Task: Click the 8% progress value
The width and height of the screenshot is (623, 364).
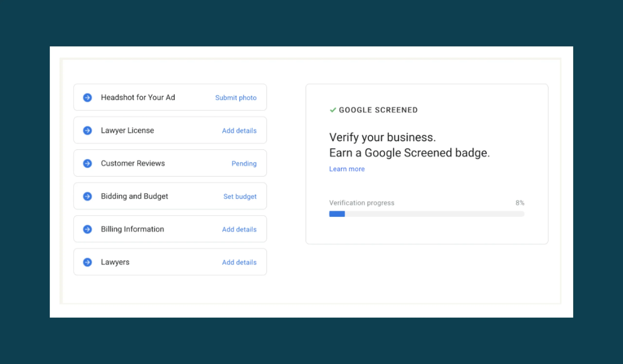Action: (520, 203)
